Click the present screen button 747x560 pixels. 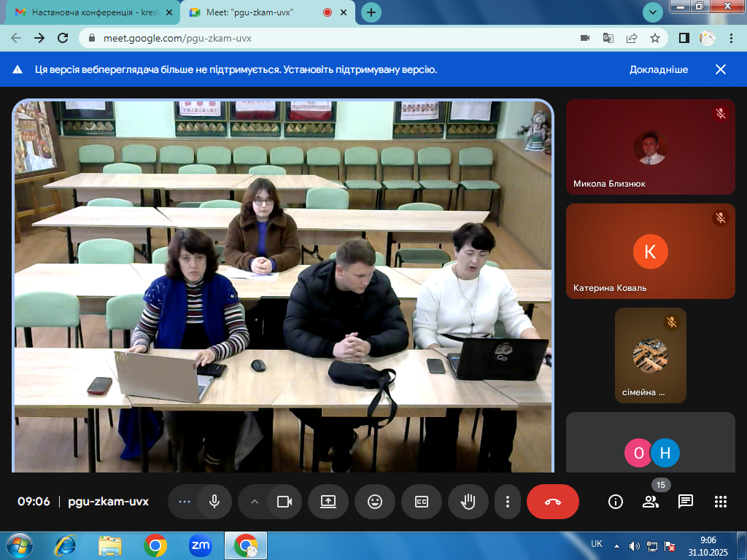(x=328, y=502)
